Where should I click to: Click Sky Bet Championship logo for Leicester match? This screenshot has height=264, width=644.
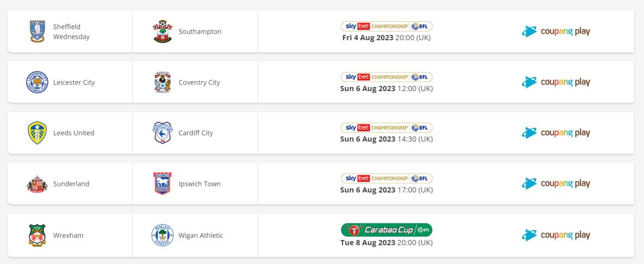point(386,77)
